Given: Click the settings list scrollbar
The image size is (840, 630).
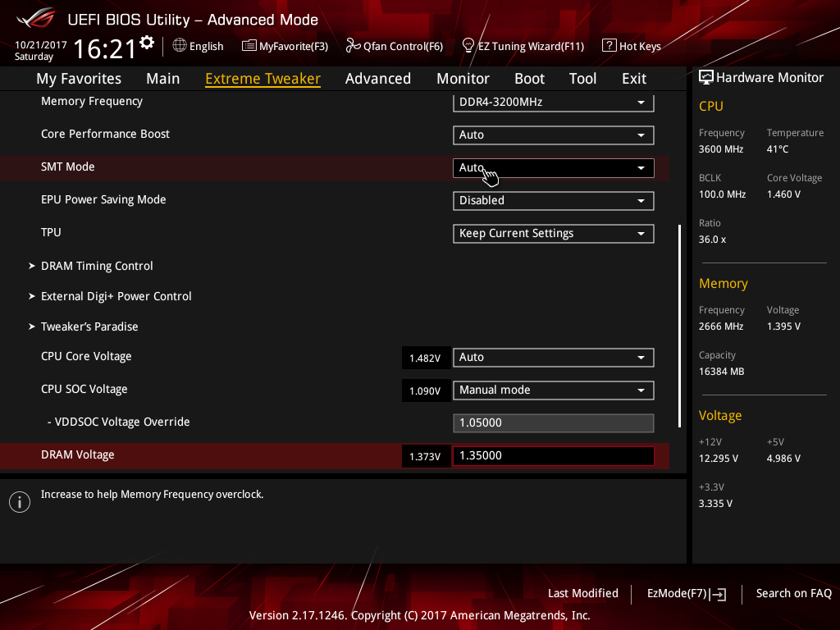Looking at the screenshot, I should point(679,326).
